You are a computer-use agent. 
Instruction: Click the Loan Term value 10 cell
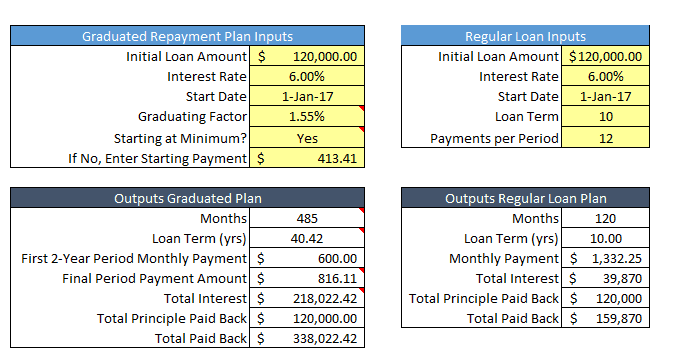click(605, 116)
